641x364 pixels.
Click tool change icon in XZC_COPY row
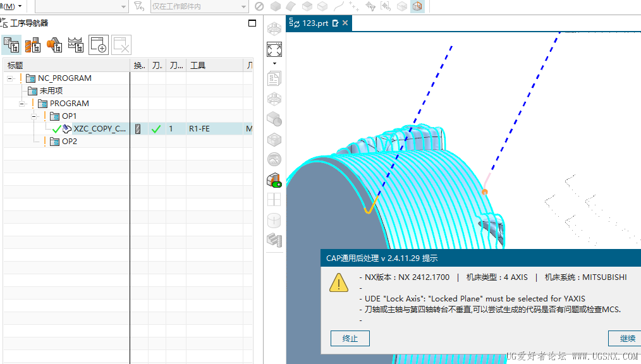pyautogui.click(x=138, y=129)
